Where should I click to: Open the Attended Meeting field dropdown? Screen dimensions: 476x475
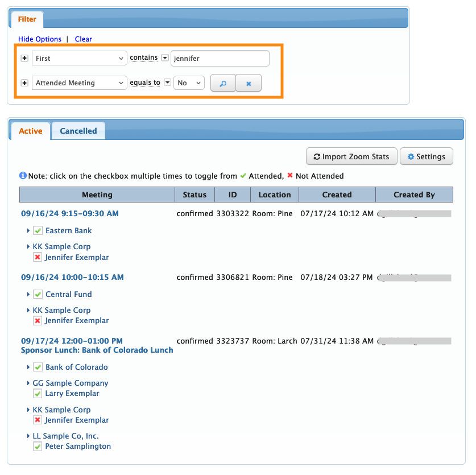(79, 82)
